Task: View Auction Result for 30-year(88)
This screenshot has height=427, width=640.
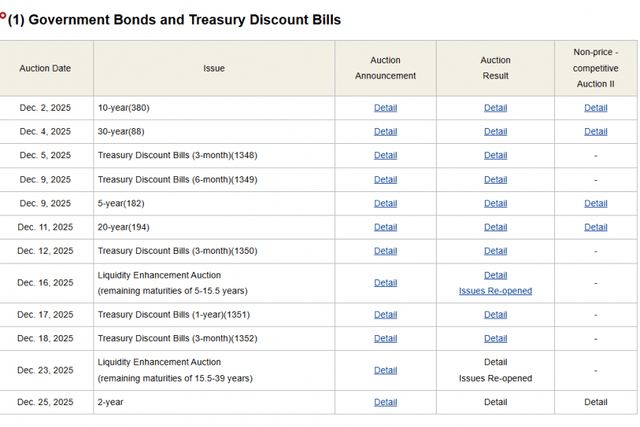Action: pyautogui.click(x=495, y=132)
